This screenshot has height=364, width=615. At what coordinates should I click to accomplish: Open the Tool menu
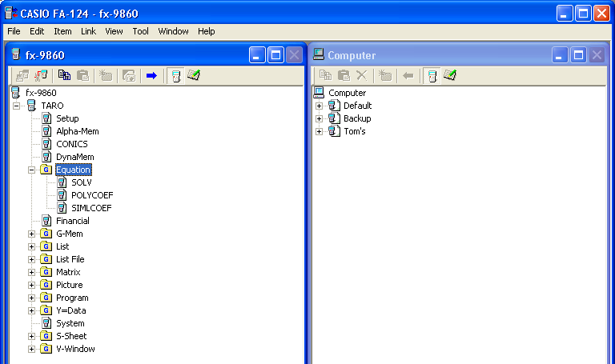140,31
